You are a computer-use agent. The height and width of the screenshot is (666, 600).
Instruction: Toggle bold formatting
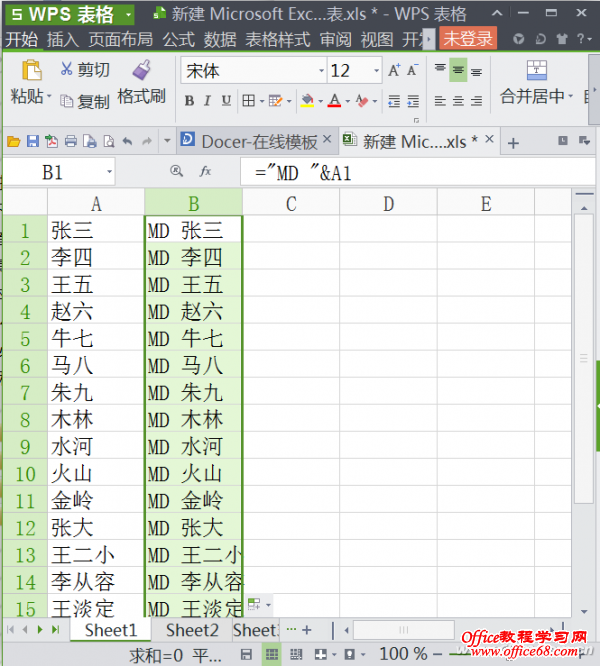click(x=189, y=101)
